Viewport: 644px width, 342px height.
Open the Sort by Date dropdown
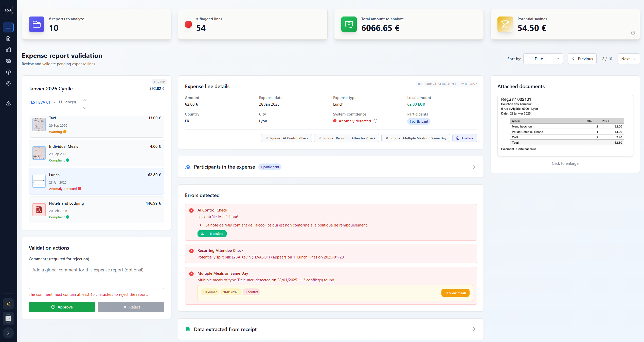543,59
